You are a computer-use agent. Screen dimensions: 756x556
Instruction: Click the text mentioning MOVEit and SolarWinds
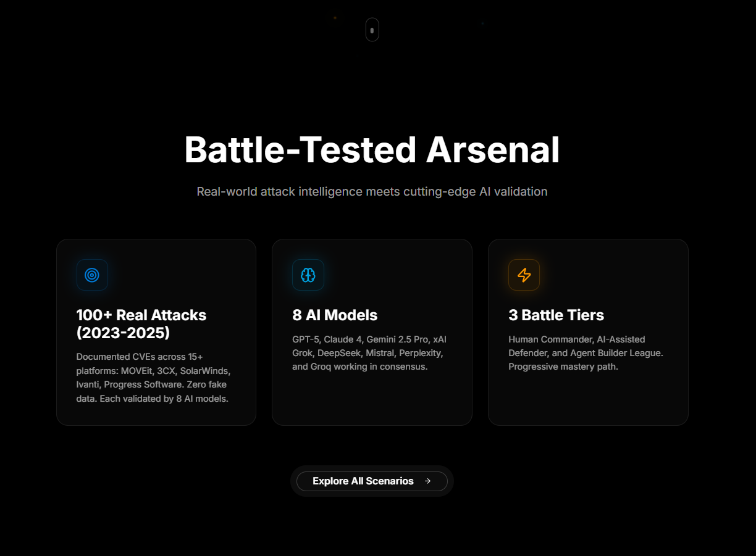tap(152, 377)
